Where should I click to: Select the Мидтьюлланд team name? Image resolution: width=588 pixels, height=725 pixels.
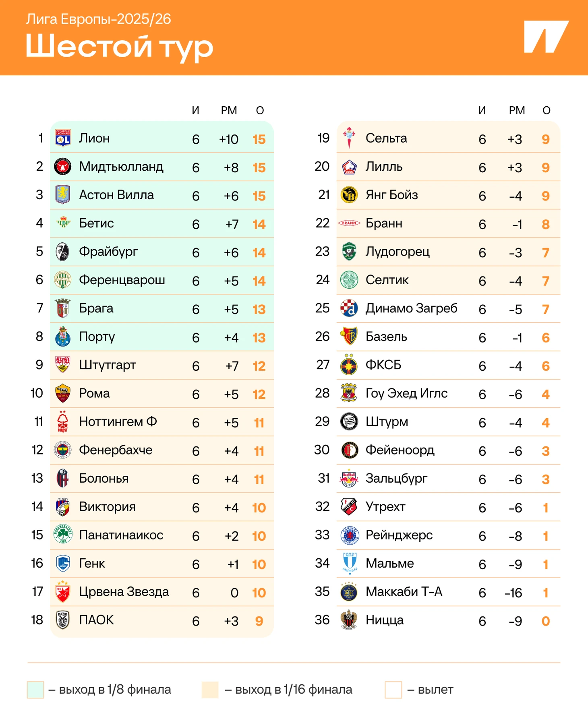point(121,167)
